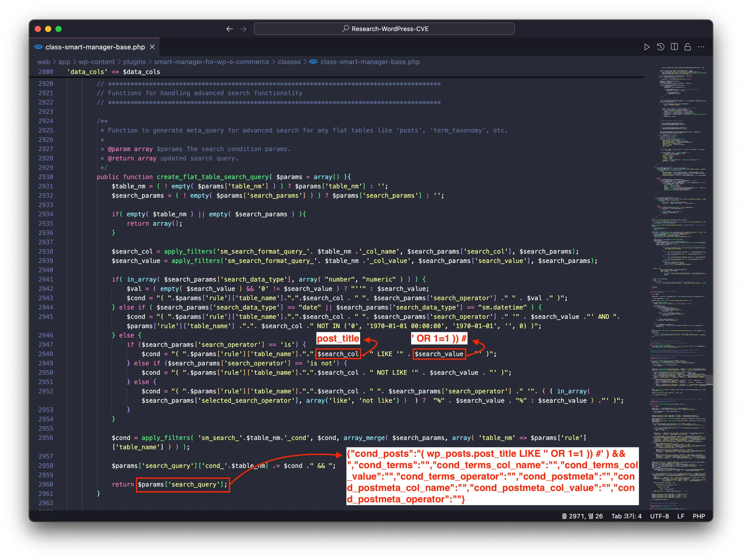Open smart-manager-for-wp-e-commerce breadcrumb
This screenshot has height=560, width=742.
click(212, 62)
